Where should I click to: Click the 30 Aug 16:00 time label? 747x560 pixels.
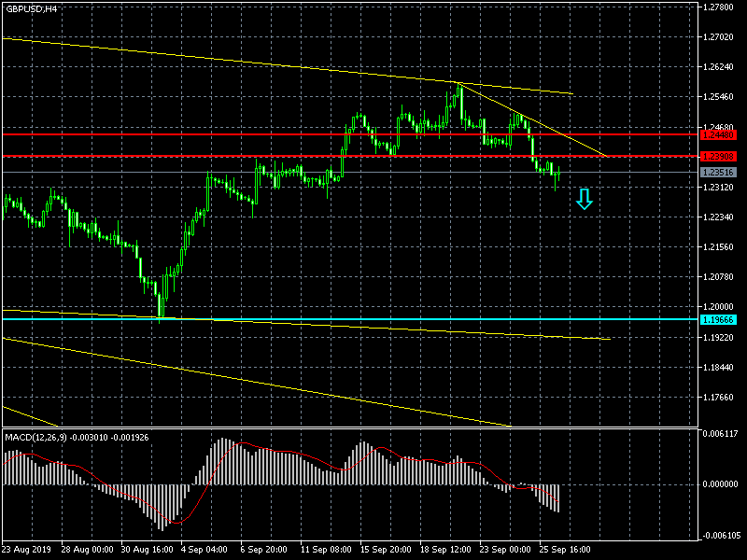(x=148, y=550)
